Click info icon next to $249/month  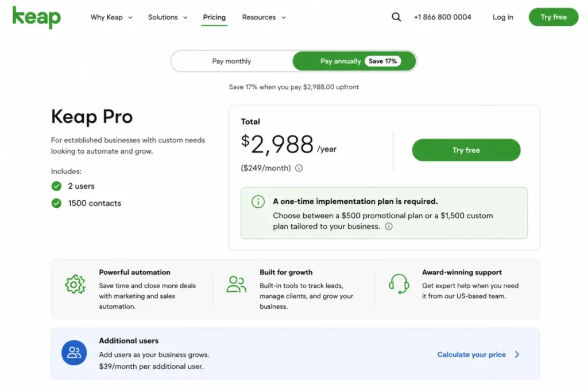click(299, 168)
